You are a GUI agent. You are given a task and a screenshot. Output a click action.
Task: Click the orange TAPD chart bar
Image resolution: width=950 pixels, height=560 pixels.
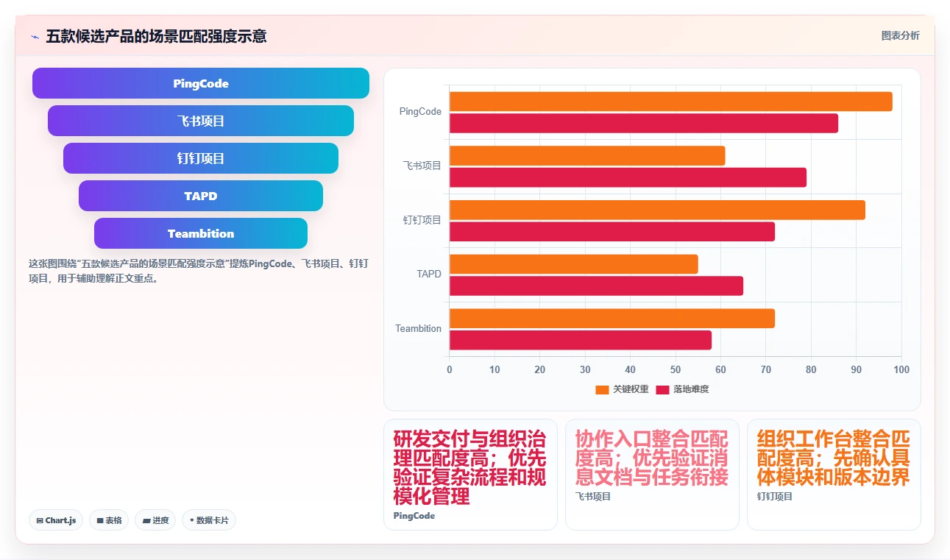click(x=573, y=264)
